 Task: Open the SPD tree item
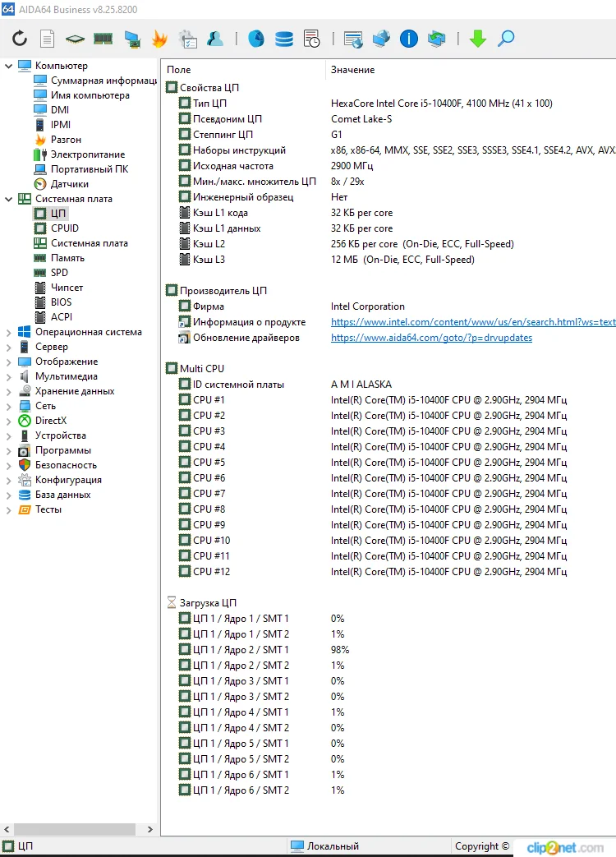pos(51,272)
